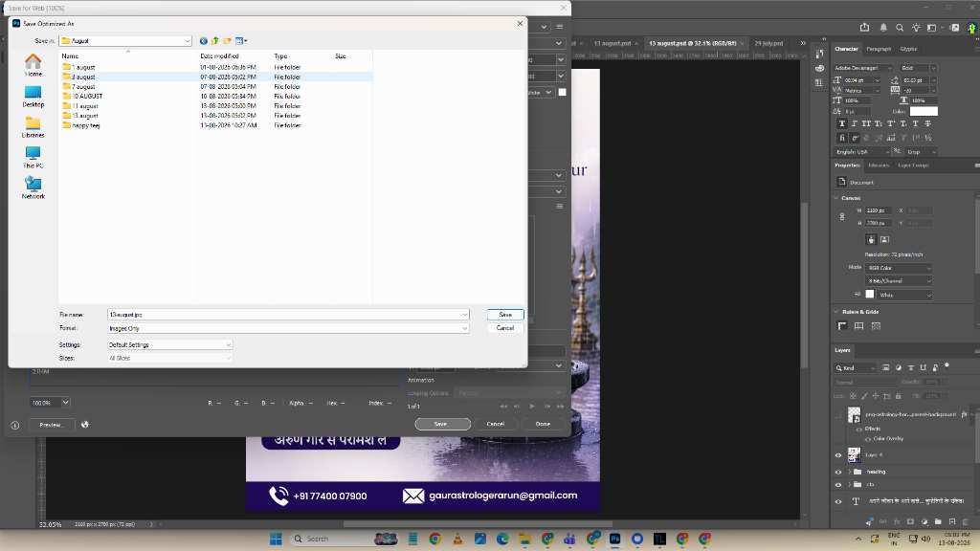Expand the heading layer group
The height and width of the screenshot is (551, 980).
(849, 472)
